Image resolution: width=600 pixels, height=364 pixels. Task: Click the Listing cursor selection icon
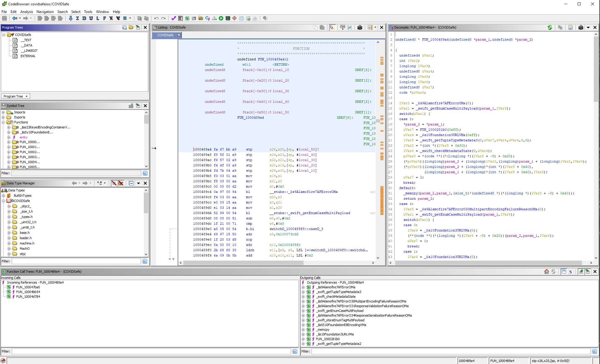332,27
